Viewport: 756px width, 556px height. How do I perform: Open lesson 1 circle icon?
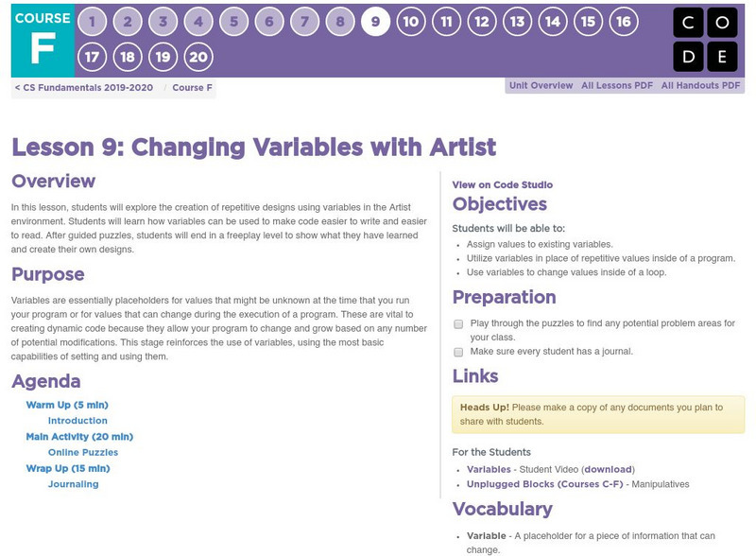coord(92,22)
